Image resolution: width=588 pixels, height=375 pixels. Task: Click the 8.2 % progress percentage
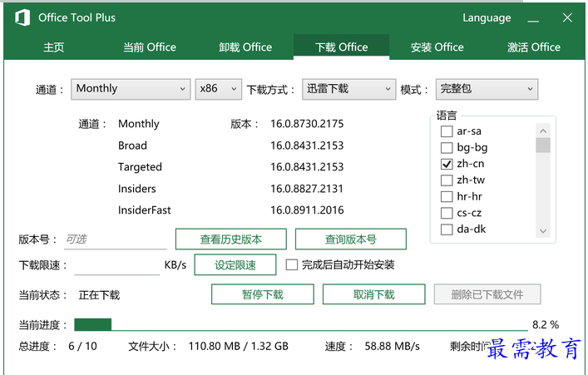(546, 325)
